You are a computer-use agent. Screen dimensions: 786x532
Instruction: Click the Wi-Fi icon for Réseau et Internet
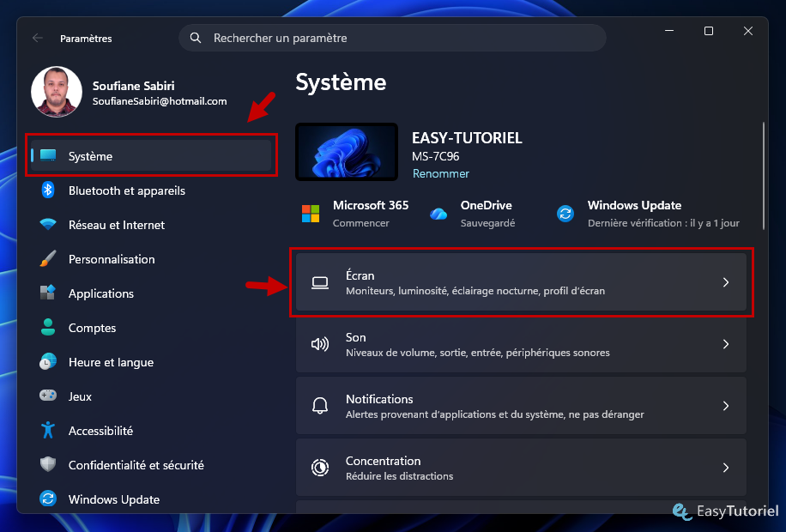[48, 224]
